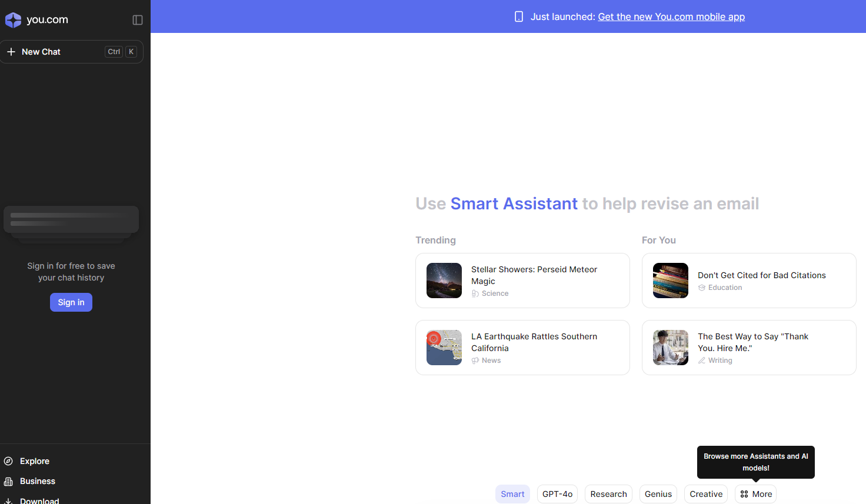Click the Business link in sidebar
The width and height of the screenshot is (866, 504).
tap(38, 481)
